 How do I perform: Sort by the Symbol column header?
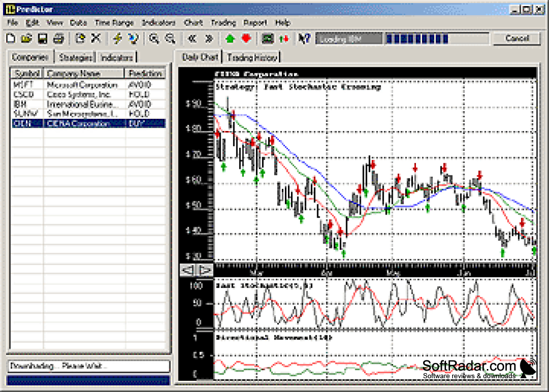click(27, 73)
